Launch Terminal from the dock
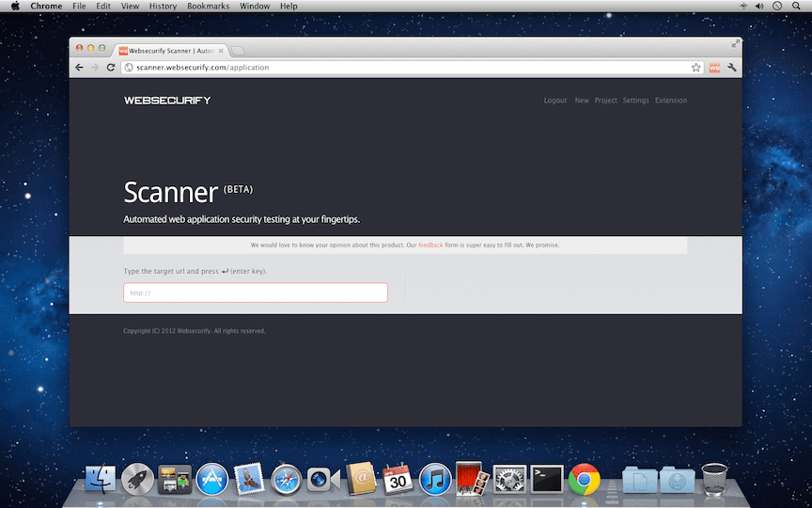 tap(547, 479)
